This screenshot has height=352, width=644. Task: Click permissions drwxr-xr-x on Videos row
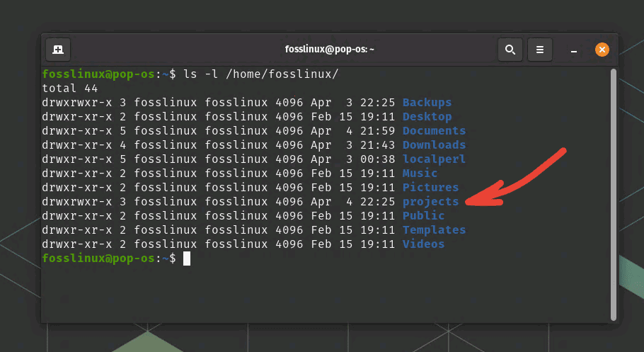click(x=77, y=244)
